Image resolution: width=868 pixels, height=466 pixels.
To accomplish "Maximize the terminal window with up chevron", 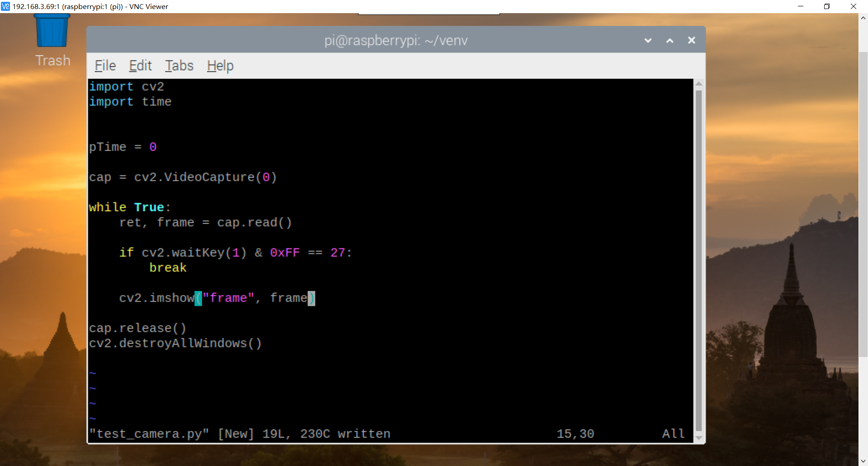I will (670, 40).
